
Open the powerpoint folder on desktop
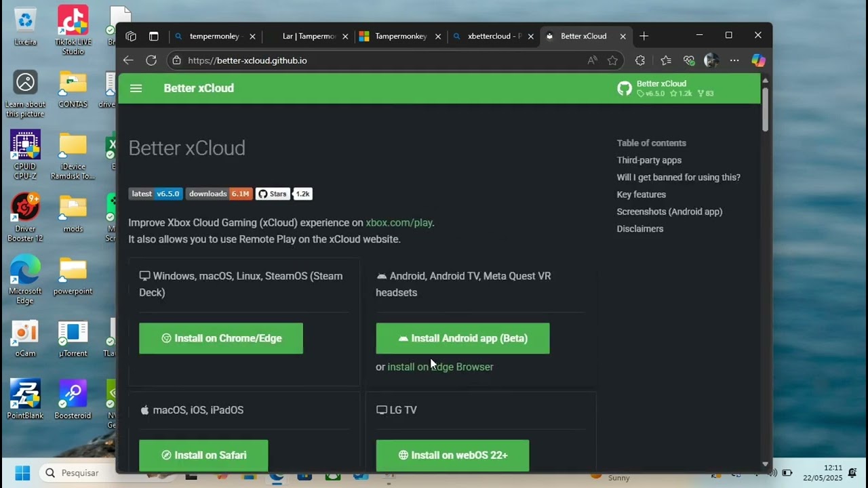pyautogui.click(x=73, y=276)
